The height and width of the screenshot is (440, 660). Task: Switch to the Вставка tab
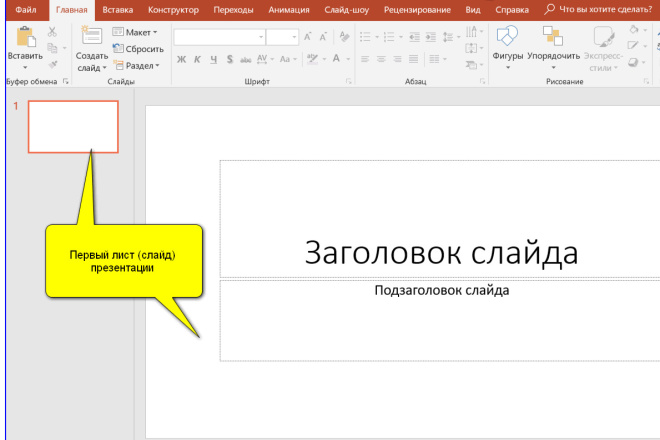point(117,10)
